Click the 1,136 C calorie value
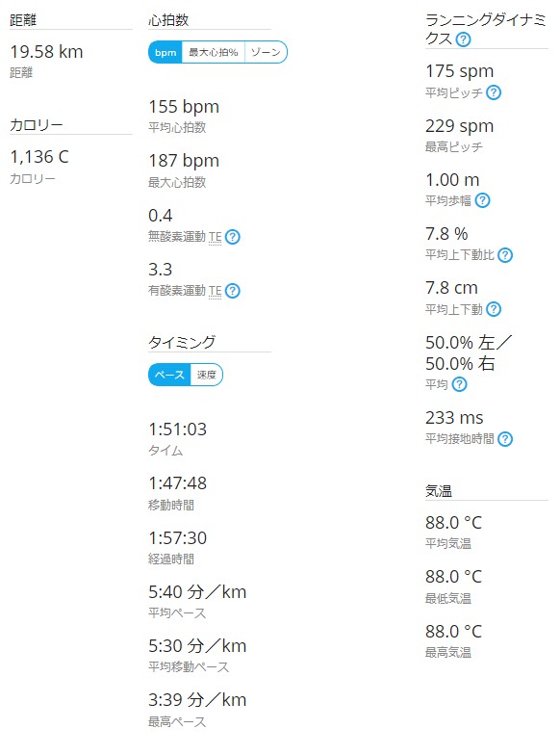 click(39, 156)
